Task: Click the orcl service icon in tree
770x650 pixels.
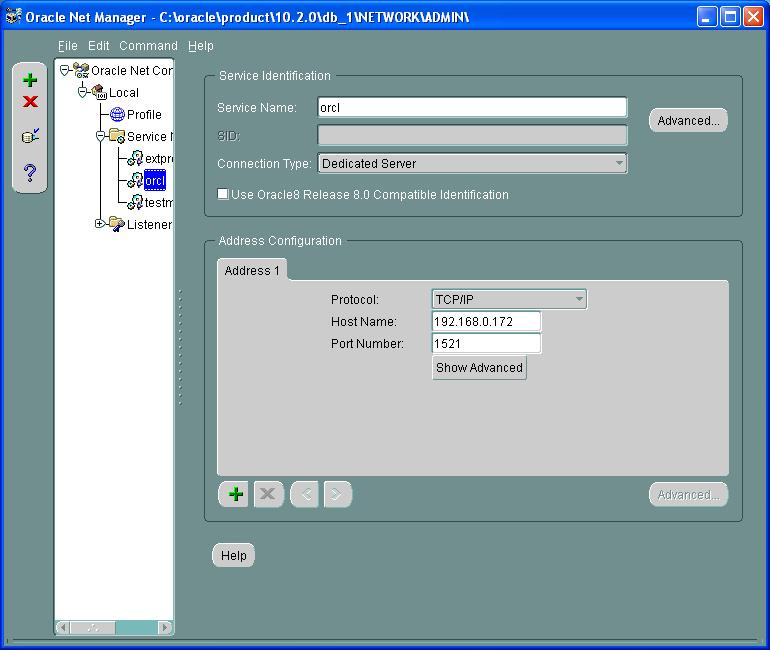Action: click(x=135, y=180)
